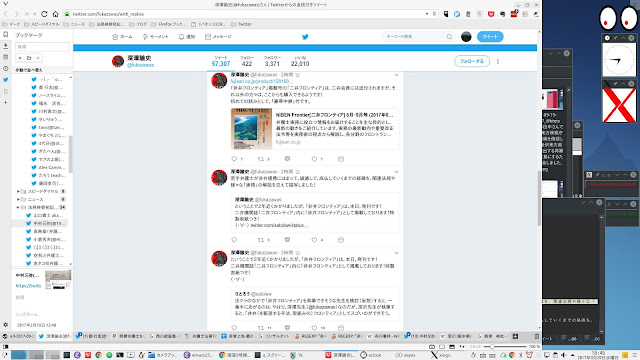640x360 pixels.
Task: Open Downloads panel in the side bar
Action: pyautogui.click(x=5, y=46)
